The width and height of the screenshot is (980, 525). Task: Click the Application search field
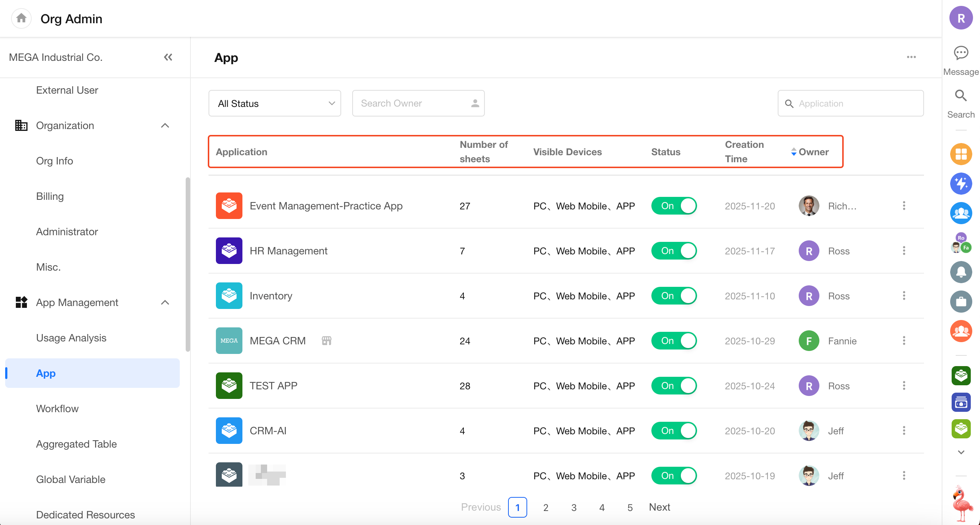[x=851, y=103]
